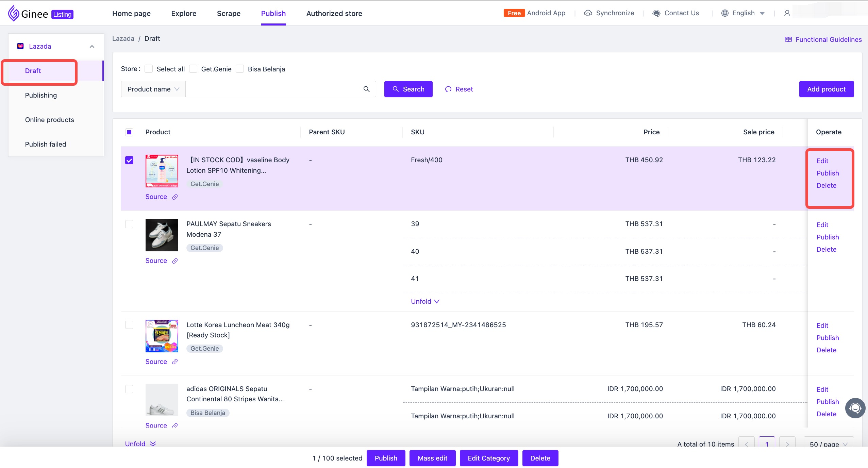
Task: Edit the adidas ORIGINALS Sepatu product
Action: (x=822, y=389)
